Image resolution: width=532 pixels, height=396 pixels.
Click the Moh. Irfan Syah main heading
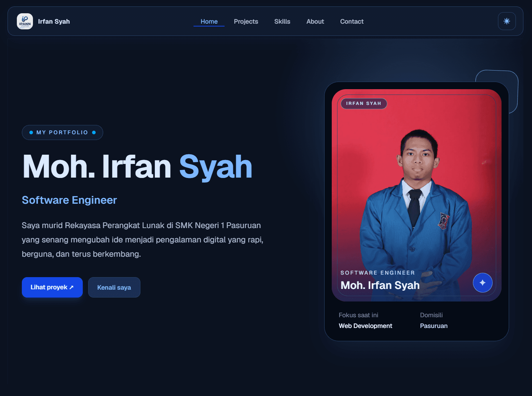tap(138, 167)
